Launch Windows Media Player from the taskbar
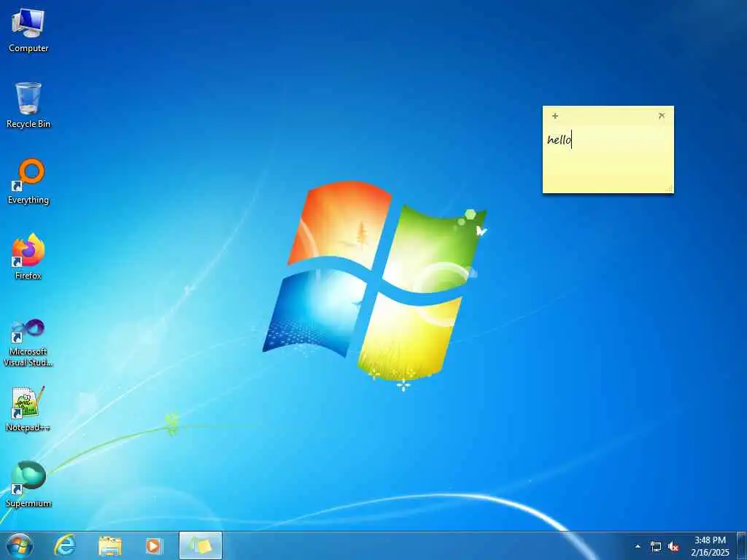 coord(154,545)
